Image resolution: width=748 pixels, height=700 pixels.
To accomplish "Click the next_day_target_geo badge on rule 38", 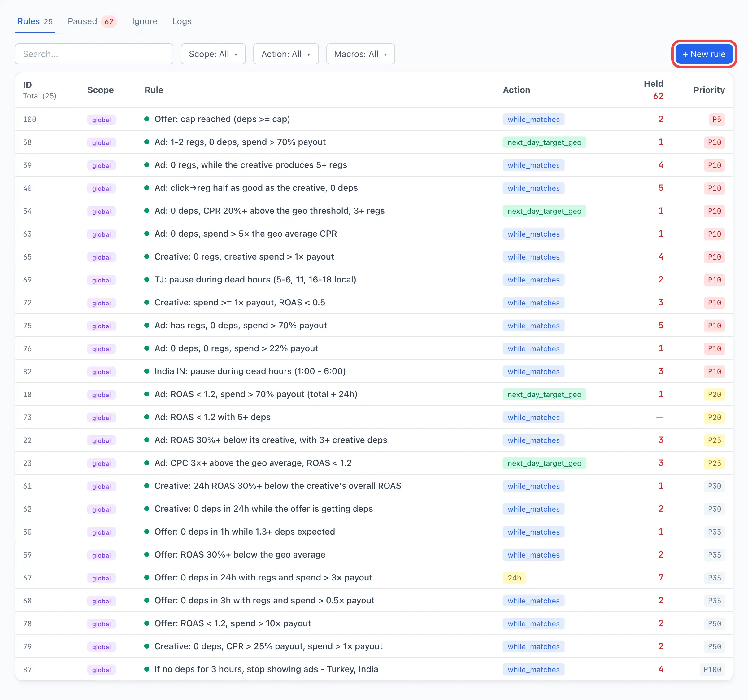I will click(544, 142).
